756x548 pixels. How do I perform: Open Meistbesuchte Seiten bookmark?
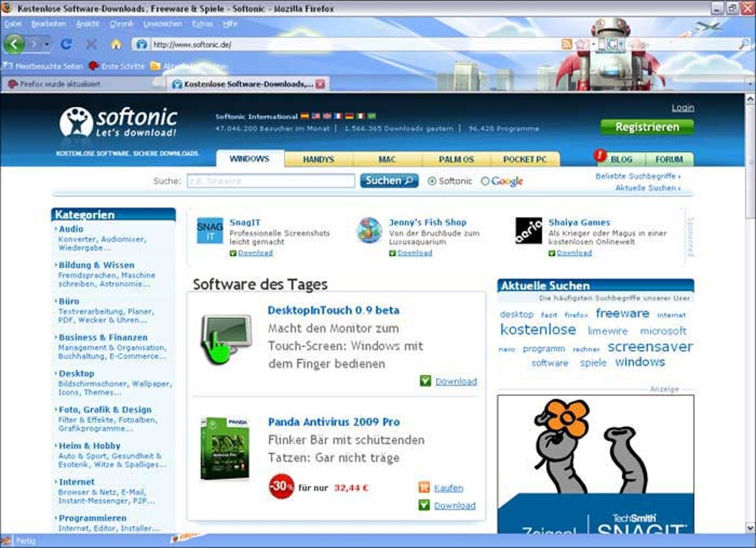pyautogui.click(x=44, y=66)
